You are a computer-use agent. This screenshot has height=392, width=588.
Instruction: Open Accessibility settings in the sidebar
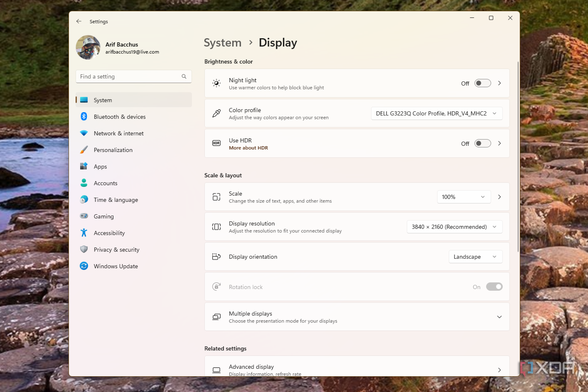(109, 233)
